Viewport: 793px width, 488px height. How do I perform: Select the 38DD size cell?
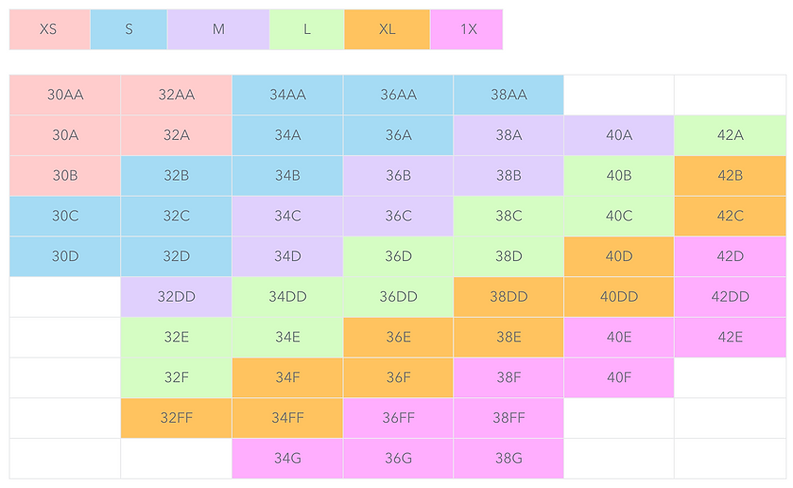[508, 297]
